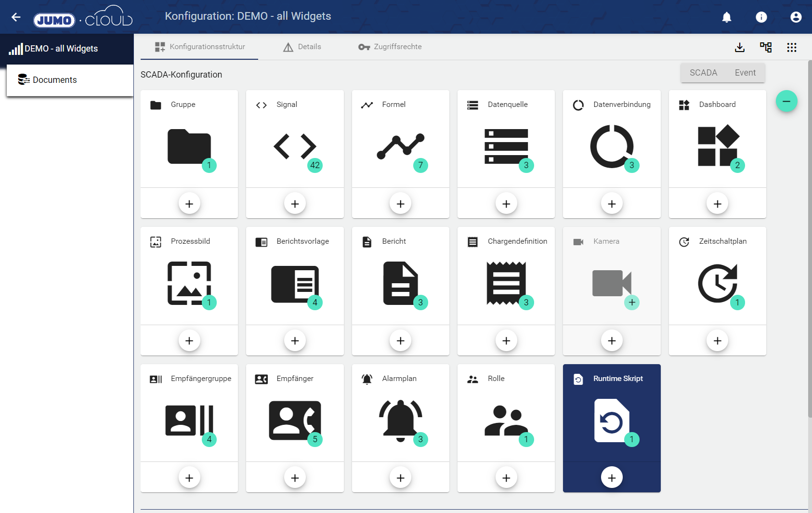Select the Zeitschaltplan tile
The image size is (812, 513).
717,283
